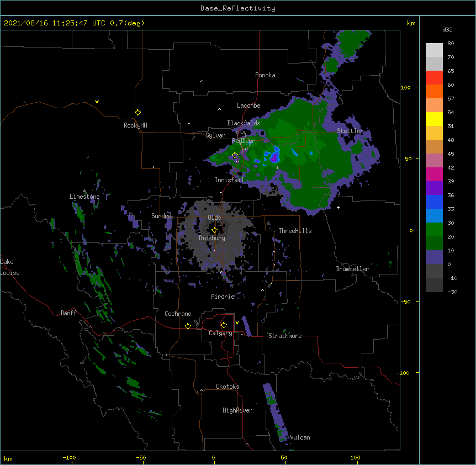Screen dimensions: 476x465
Task: Pick the yellow 51-54 dBZ legend swatch
Action: [434, 119]
